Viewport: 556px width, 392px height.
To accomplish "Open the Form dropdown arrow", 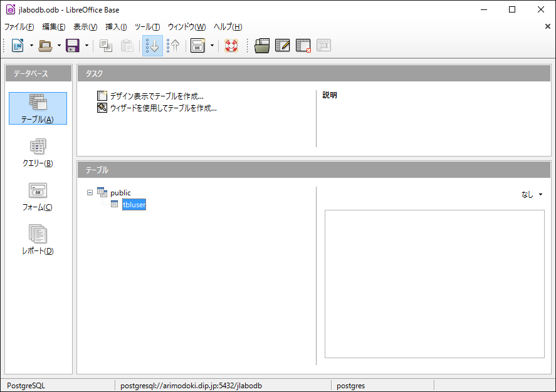I will (212, 46).
